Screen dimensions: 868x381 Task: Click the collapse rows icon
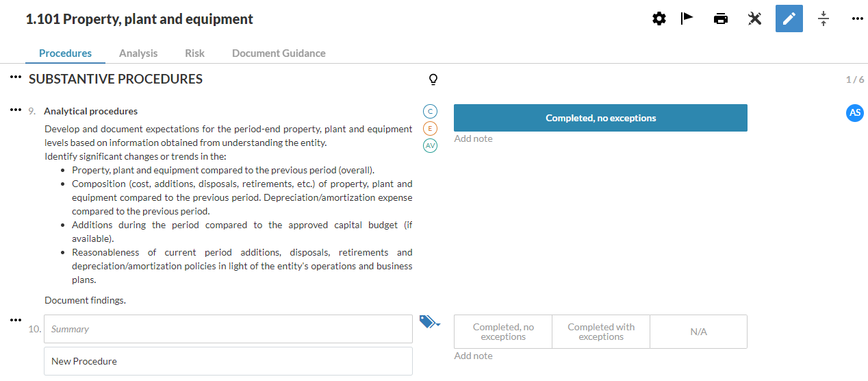tap(824, 19)
